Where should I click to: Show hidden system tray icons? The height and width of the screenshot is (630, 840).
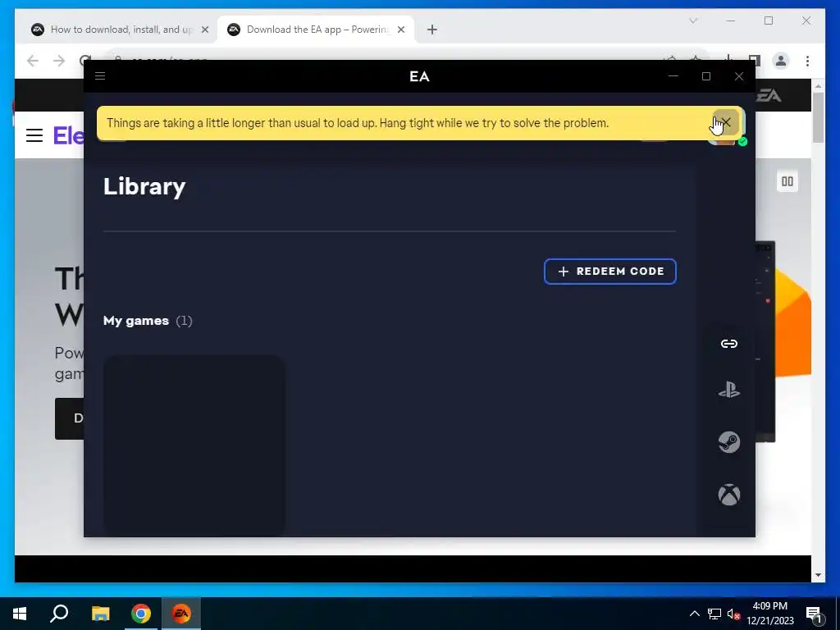pyautogui.click(x=694, y=614)
